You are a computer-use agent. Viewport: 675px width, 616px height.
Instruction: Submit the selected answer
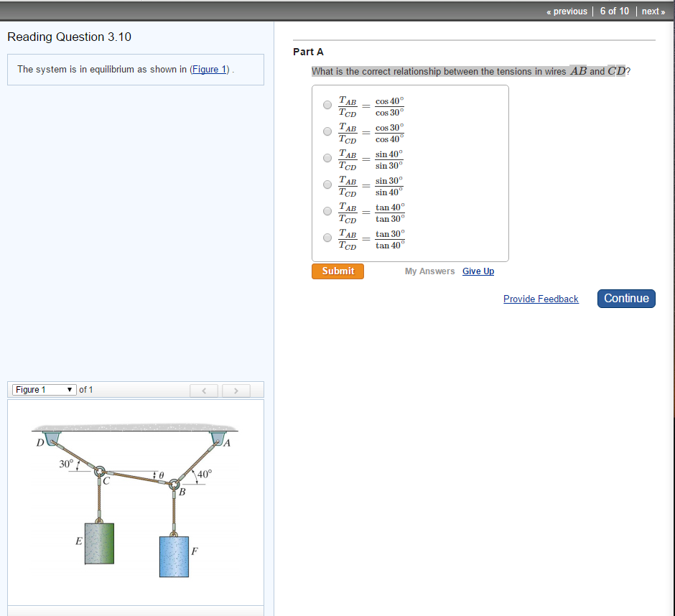click(338, 271)
